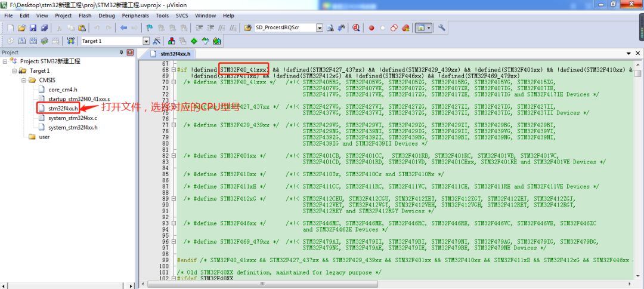Select core_cm4.h in project tree

point(63,90)
